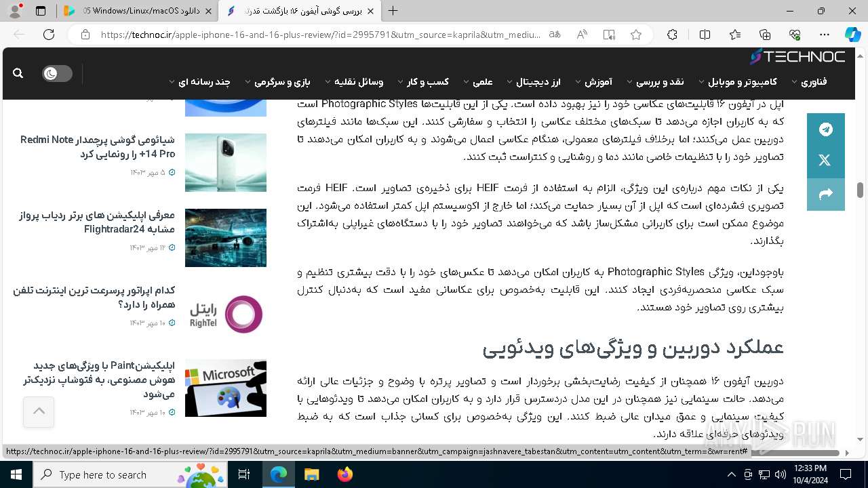Open the clock showing 12:33 PM
The height and width of the screenshot is (488, 868).
(x=810, y=475)
